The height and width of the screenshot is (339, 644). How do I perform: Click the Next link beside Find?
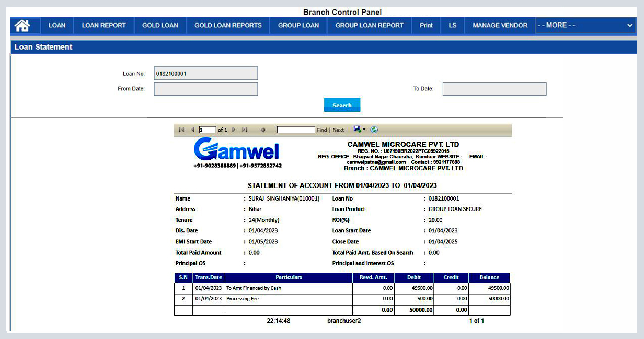click(338, 130)
